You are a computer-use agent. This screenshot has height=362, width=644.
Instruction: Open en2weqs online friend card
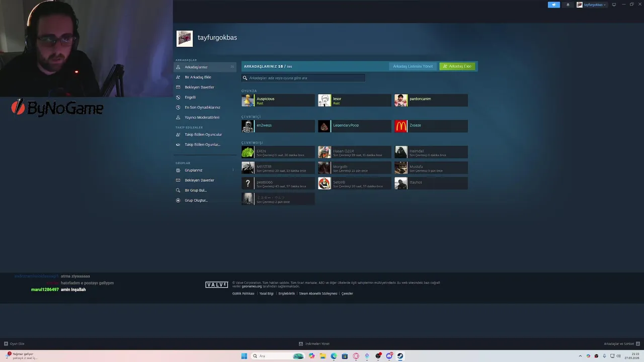click(278, 126)
